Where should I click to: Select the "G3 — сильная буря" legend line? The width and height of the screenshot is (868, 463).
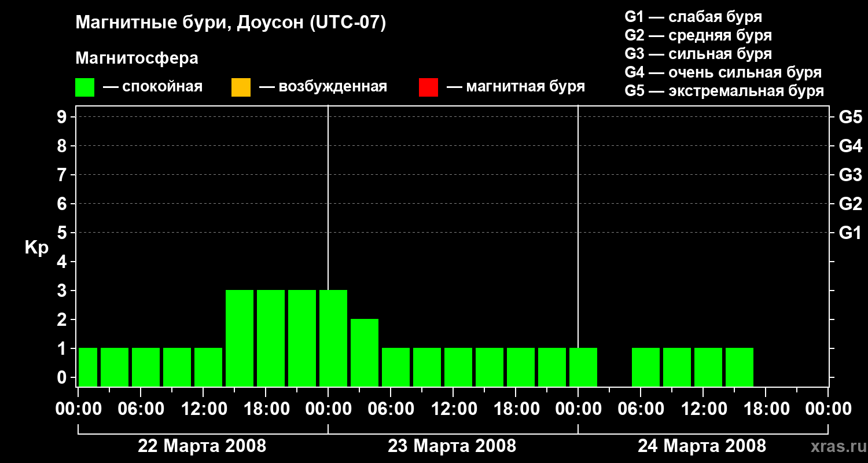click(x=698, y=54)
